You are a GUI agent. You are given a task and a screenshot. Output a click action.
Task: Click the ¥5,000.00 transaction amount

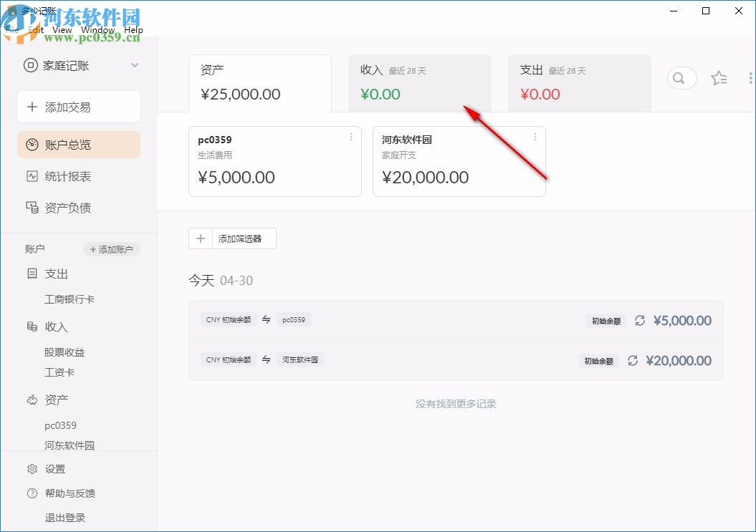pyautogui.click(x=682, y=321)
